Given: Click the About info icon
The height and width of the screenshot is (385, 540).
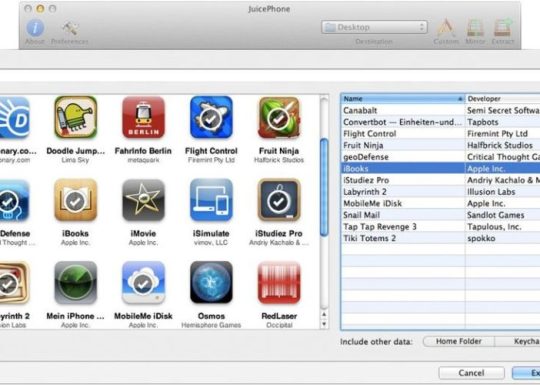Looking at the screenshot, I should [35, 28].
